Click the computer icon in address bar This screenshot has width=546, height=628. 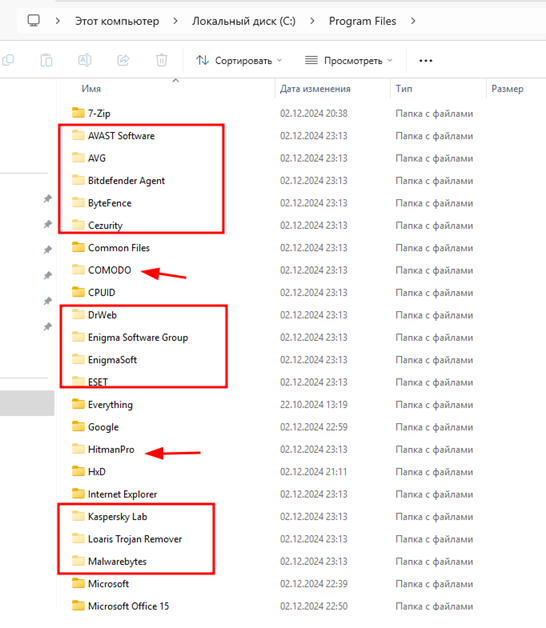click(x=34, y=20)
